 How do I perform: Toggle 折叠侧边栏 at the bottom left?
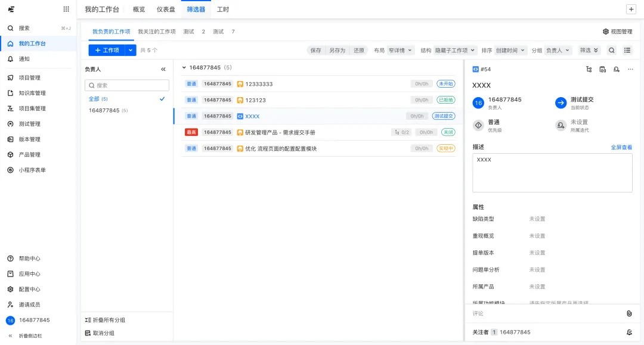[26, 335]
